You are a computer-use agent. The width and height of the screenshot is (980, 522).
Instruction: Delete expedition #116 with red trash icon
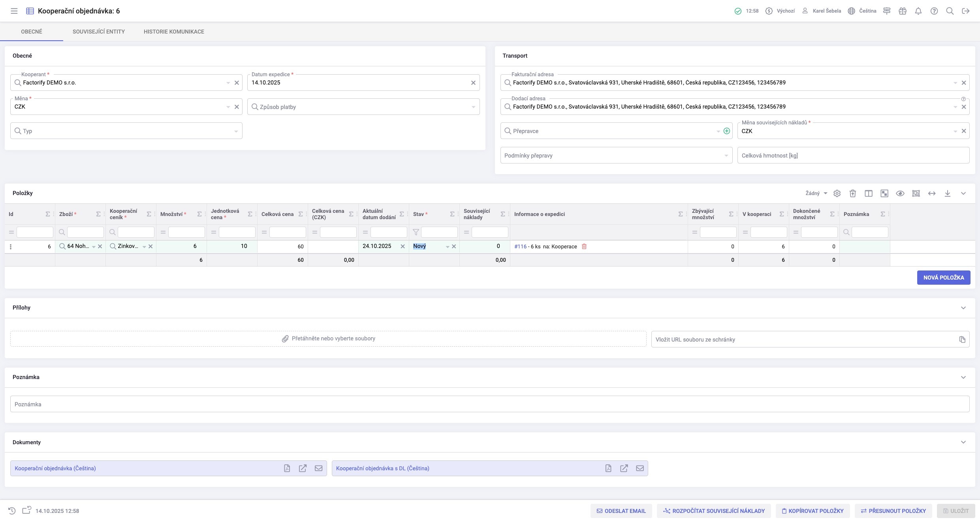coord(584,246)
